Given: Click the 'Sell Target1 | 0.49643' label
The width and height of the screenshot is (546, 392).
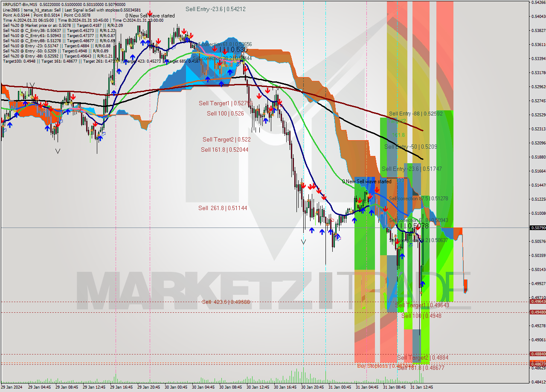Looking at the screenshot, I should coord(422,305).
